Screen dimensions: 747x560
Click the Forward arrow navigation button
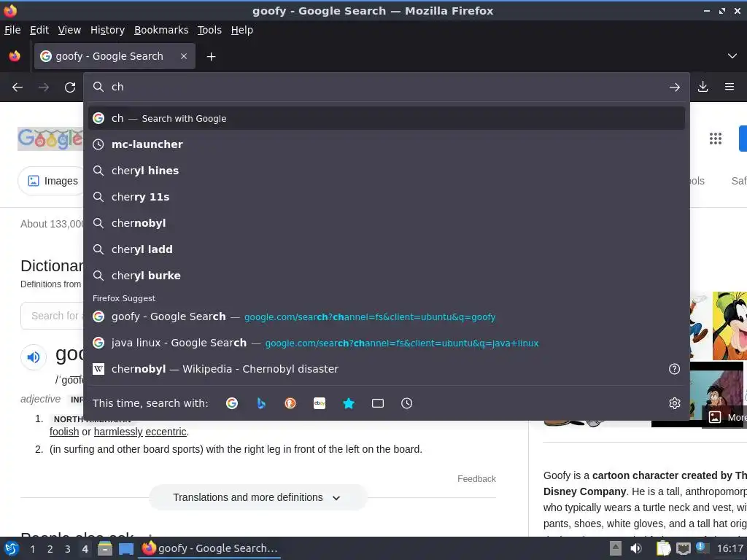44,87
